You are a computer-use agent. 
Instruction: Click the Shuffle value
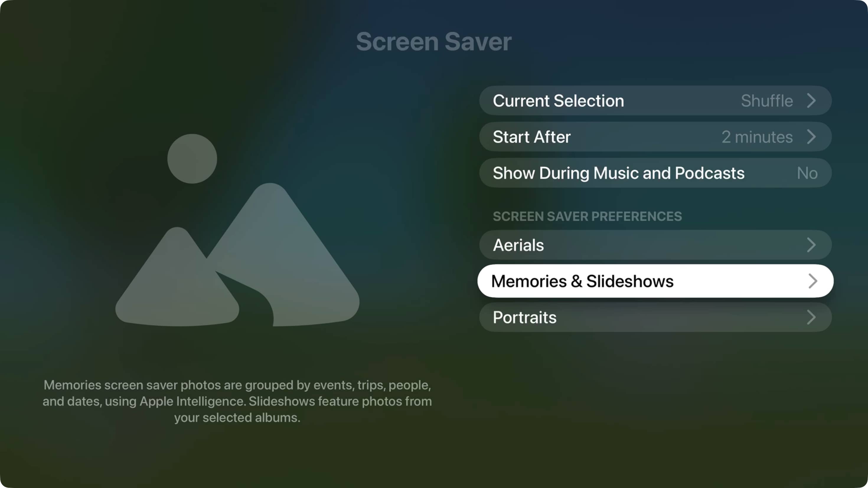point(767,101)
